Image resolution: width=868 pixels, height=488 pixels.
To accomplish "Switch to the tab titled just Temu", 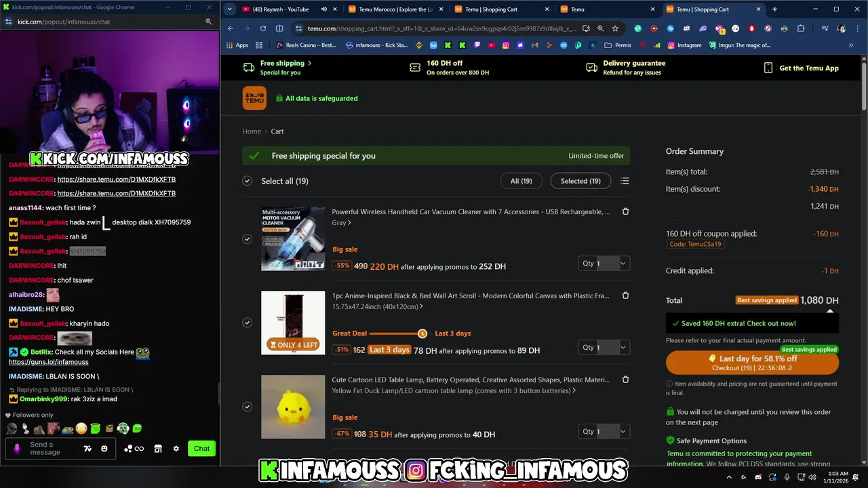I will click(604, 9).
